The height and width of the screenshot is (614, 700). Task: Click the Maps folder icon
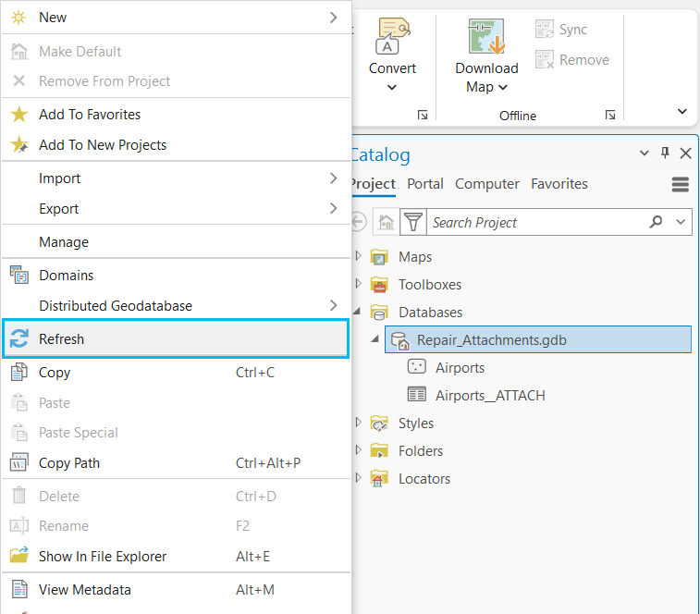coord(379,257)
